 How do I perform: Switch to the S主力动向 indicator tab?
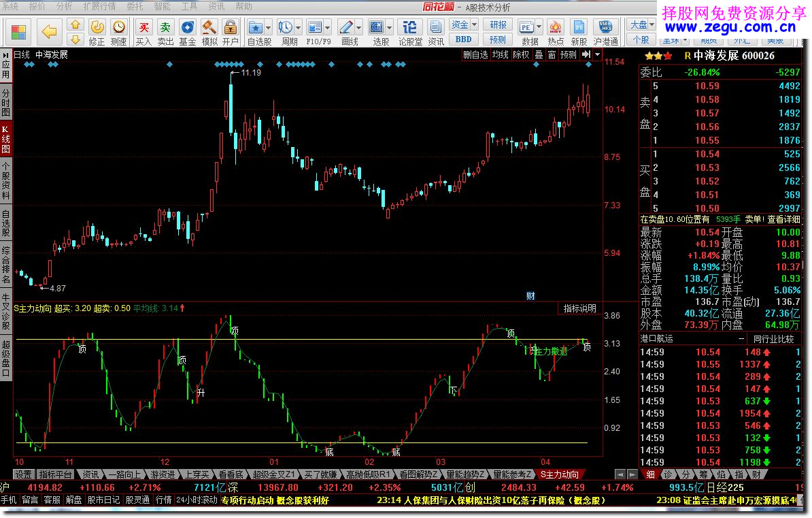point(559,474)
